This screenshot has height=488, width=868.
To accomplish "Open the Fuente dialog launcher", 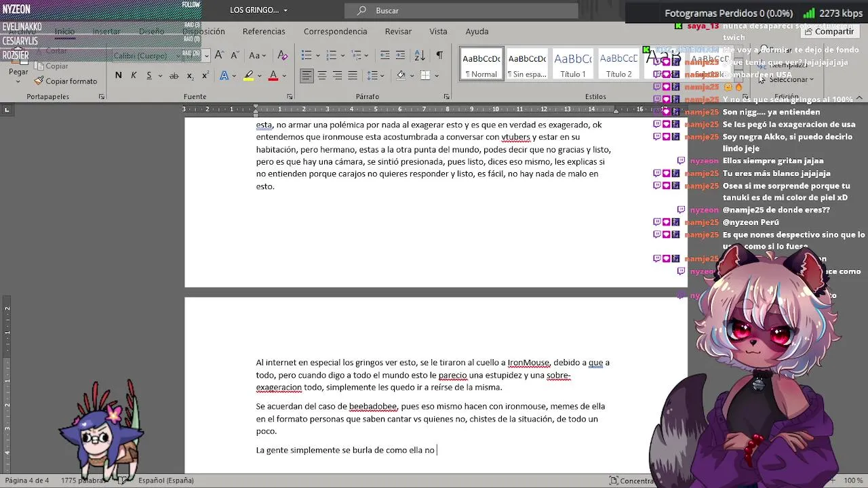I will (290, 97).
